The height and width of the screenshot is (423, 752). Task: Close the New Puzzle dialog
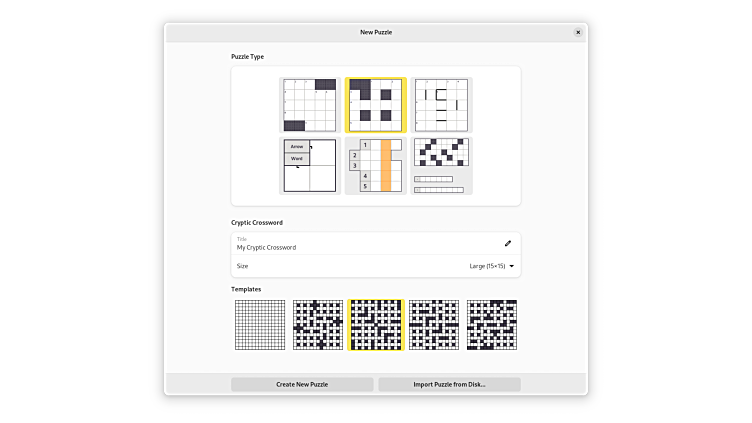click(577, 32)
